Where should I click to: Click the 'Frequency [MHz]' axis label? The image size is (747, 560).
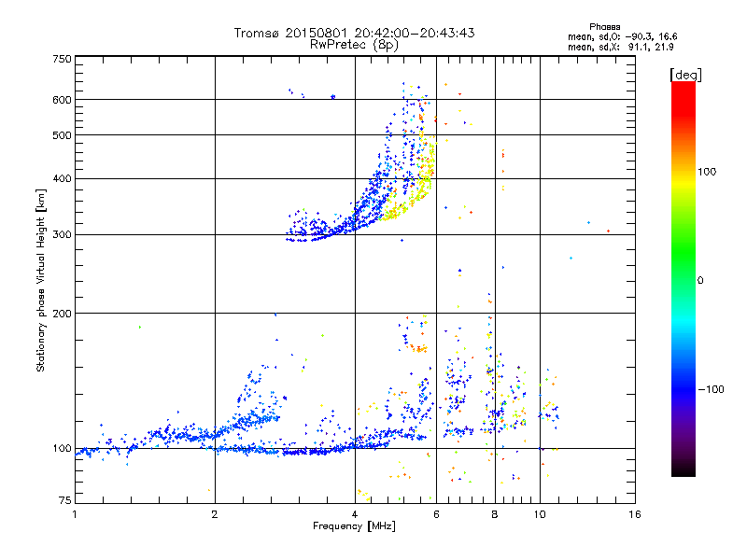tap(354, 526)
